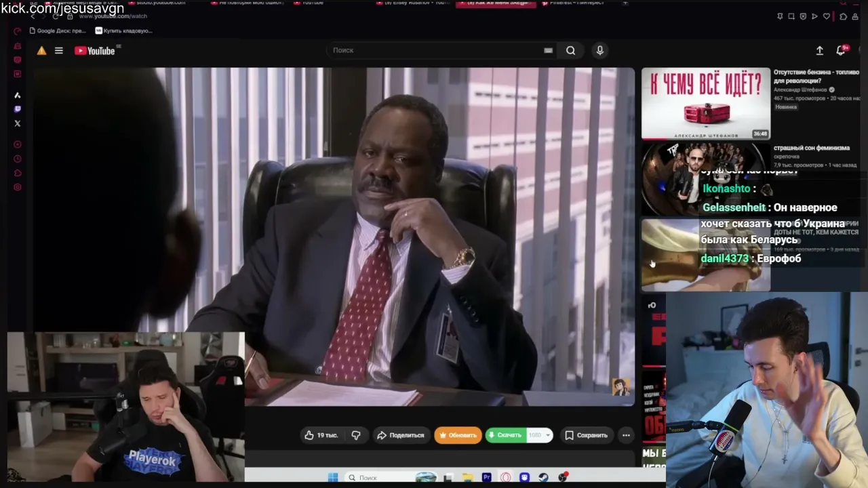Switch to Opera GX on the taskbar

pos(506,477)
